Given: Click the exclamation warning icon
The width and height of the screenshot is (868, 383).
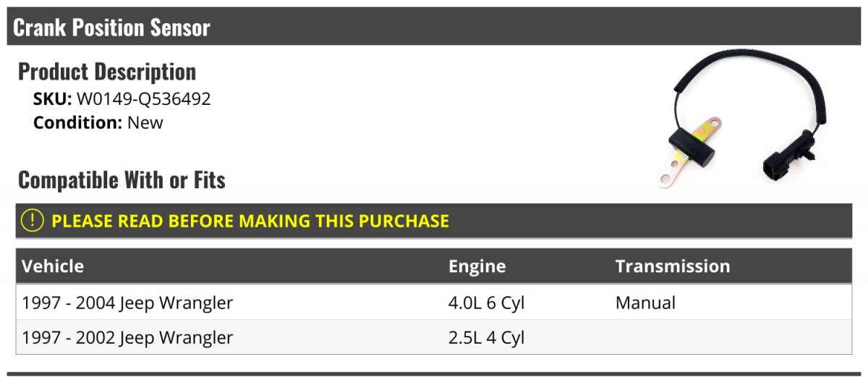Looking at the screenshot, I should click(33, 221).
